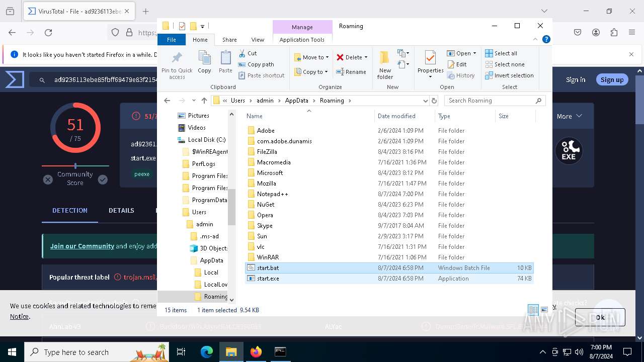Screen dimensions: 644x362
Task: Open the Move to dropdown
Action: pos(311,57)
